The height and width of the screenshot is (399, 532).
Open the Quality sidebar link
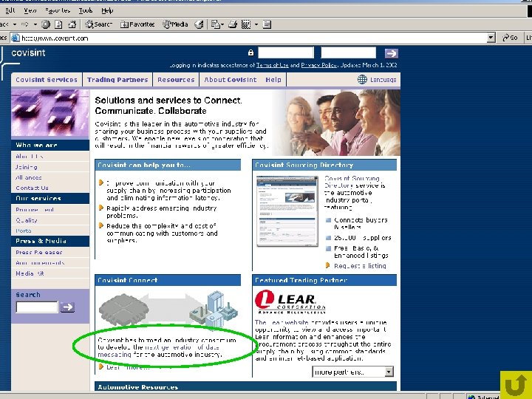(26, 220)
